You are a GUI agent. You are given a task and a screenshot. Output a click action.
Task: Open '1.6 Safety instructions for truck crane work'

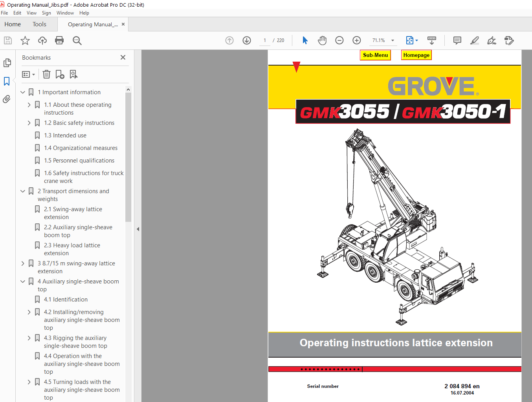pos(84,177)
